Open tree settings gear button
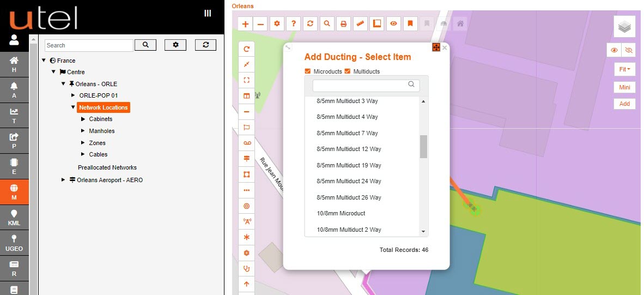Screen dimensions: 644x295 pyautogui.click(x=175, y=45)
